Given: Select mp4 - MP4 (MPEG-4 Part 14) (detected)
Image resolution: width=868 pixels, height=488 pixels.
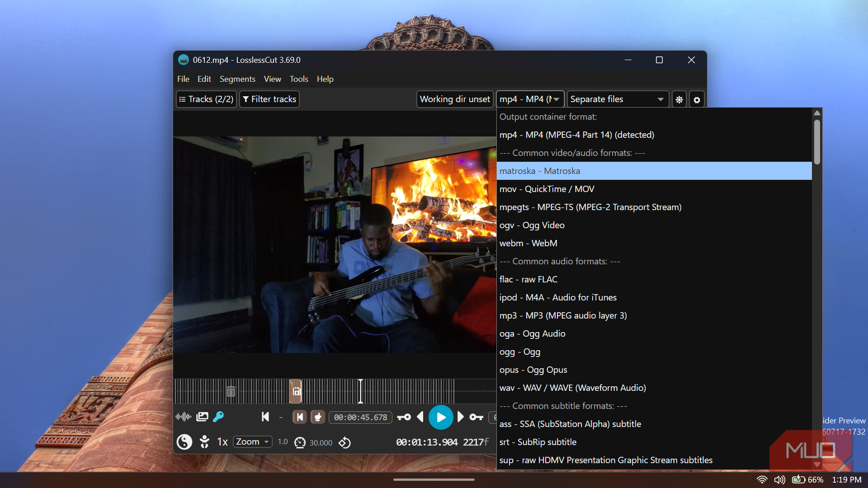Looking at the screenshot, I should tap(654, 135).
